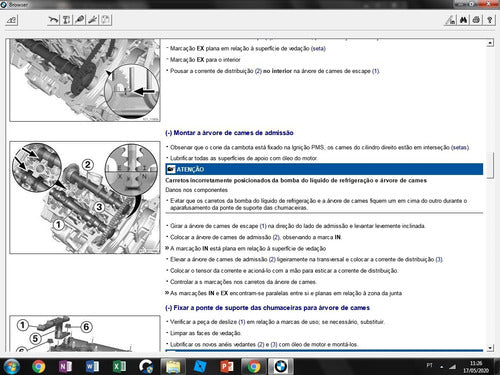
Task: Click the pliers tool icon in toolbar
Action: pos(53,20)
